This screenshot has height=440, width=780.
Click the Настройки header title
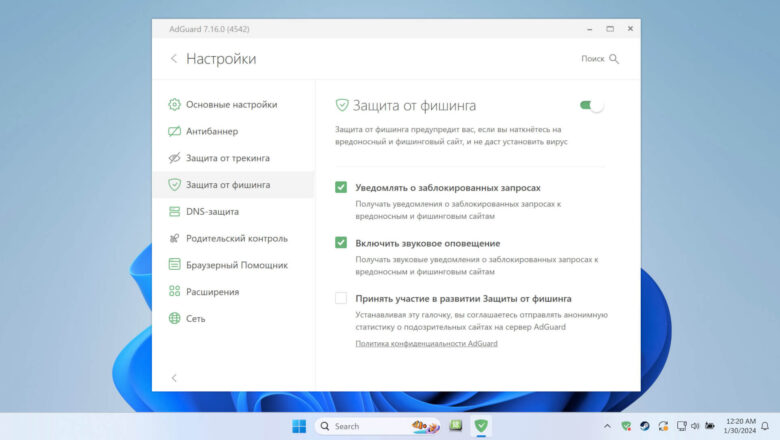(221, 59)
